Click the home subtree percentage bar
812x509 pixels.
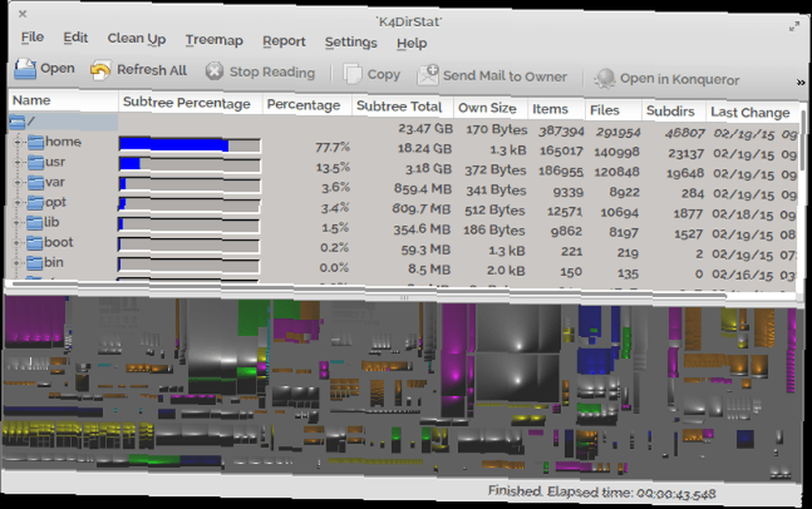coord(189,145)
